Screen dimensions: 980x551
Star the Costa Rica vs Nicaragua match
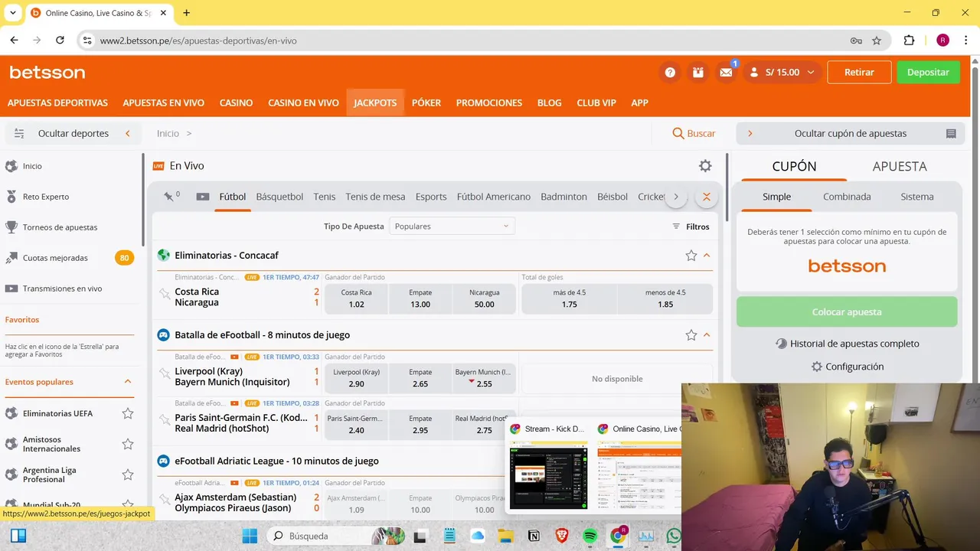pyautogui.click(x=165, y=294)
